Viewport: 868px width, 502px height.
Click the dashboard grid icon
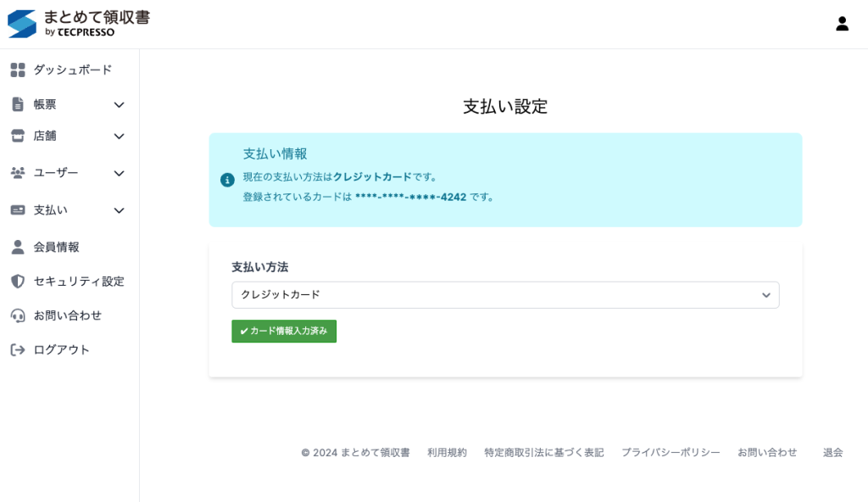point(18,70)
